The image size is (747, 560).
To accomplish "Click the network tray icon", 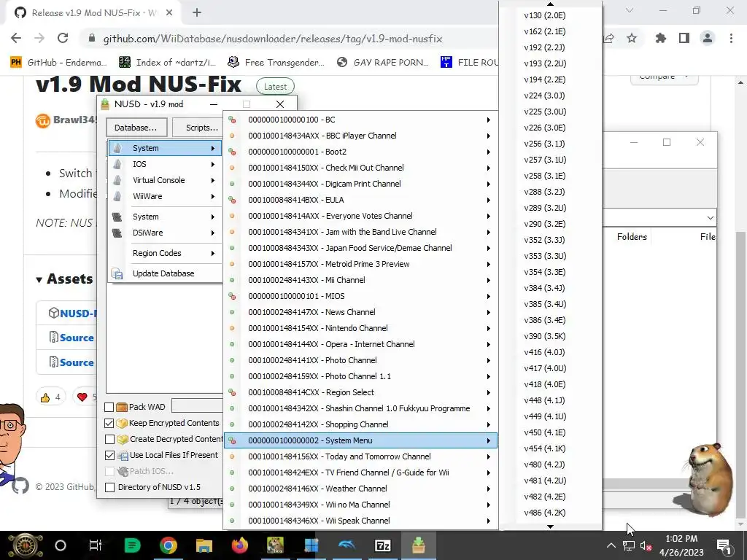I will pyautogui.click(x=628, y=545).
